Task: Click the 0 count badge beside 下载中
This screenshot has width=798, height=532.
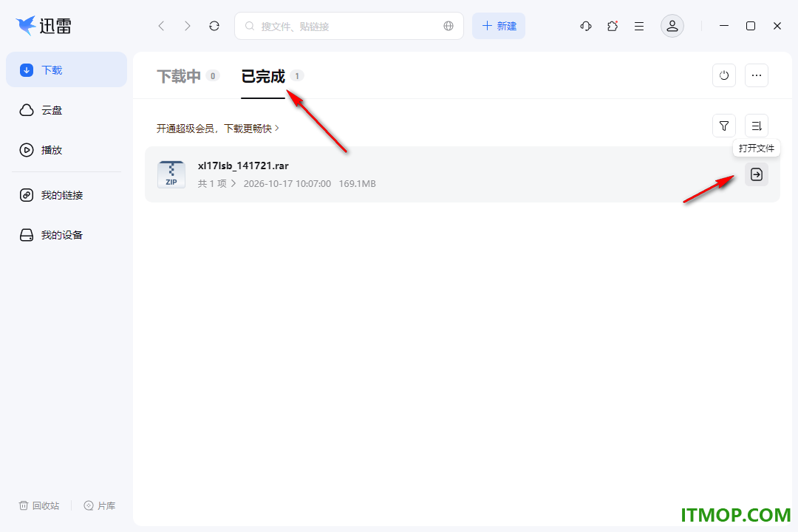Action: (213, 76)
